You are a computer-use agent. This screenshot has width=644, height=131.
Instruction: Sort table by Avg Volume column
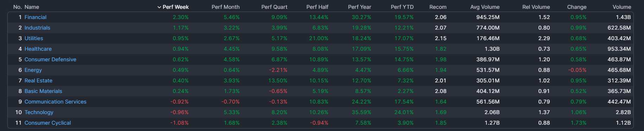tap(485, 7)
